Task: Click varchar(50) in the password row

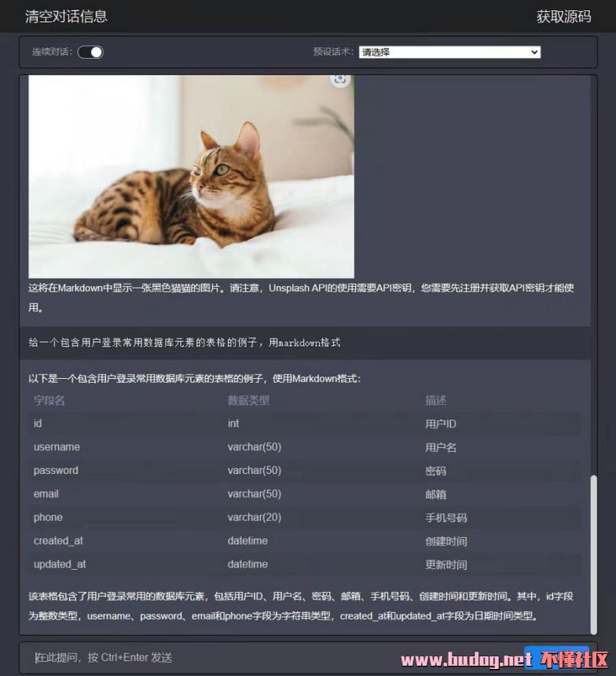Action: coord(255,470)
